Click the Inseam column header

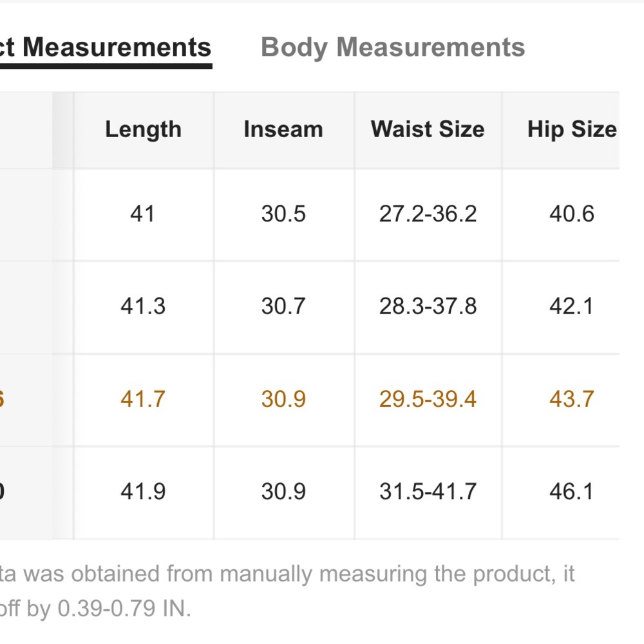coord(283,129)
